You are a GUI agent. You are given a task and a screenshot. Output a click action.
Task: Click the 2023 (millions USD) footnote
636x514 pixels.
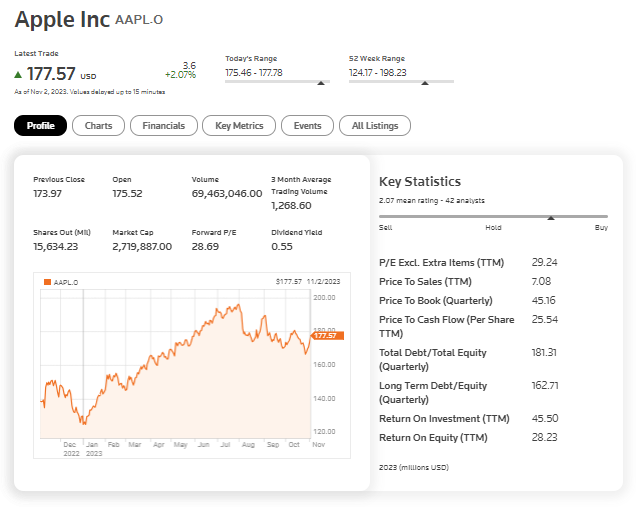tap(414, 467)
